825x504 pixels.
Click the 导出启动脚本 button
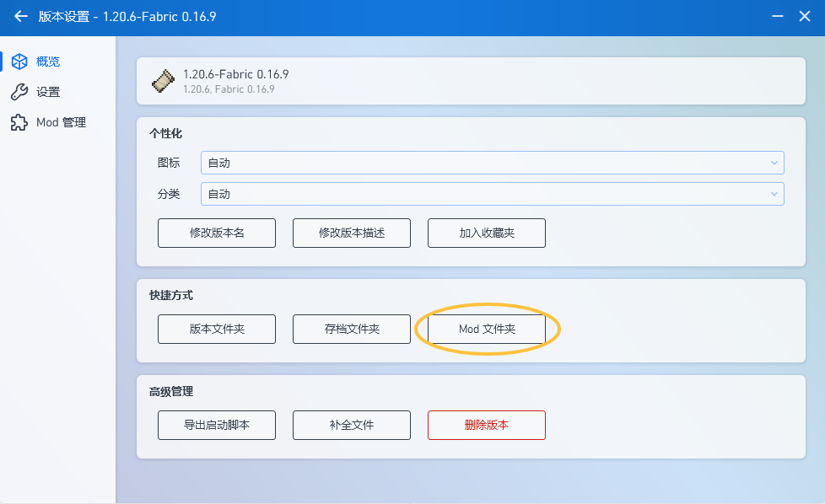217,425
